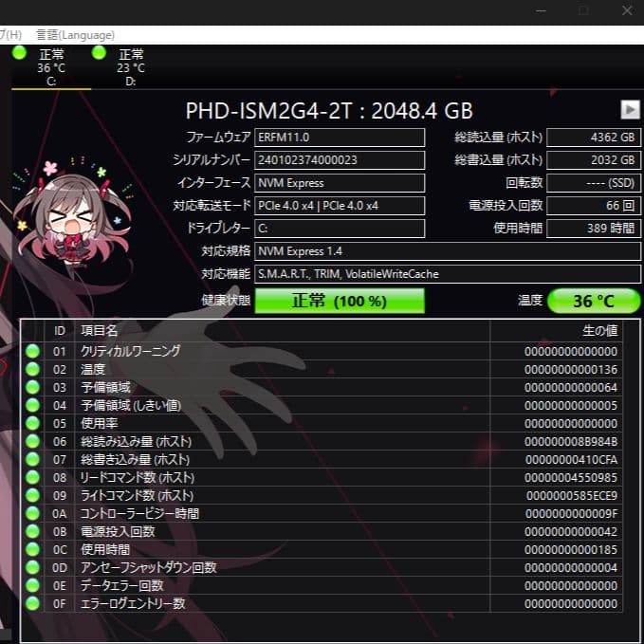Click the health status 正常 (100 %) bar
644x644 pixels.
[340, 301]
